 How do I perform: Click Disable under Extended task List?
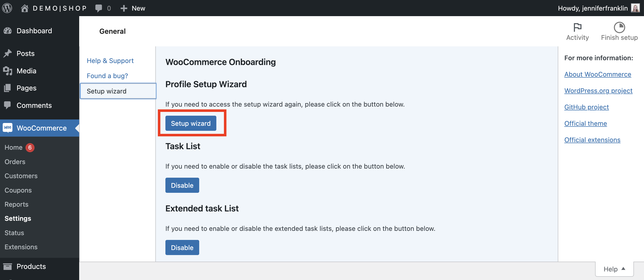click(182, 247)
